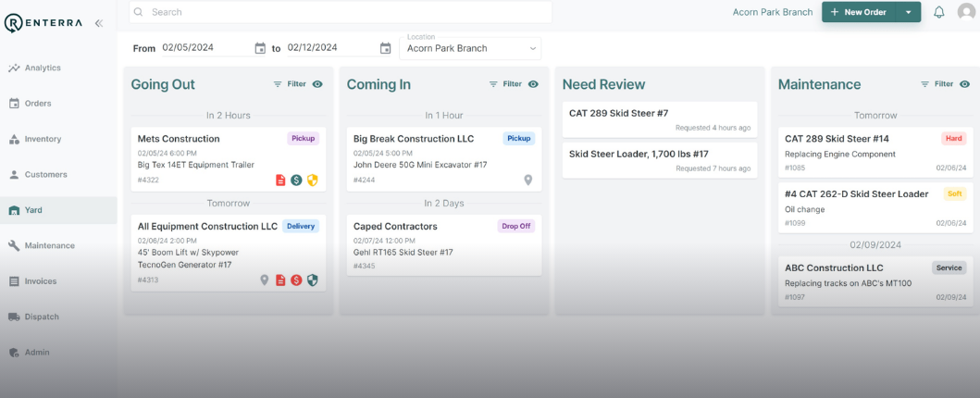Open the Location dropdown
The image size is (980, 398).
(x=471, y=48)
